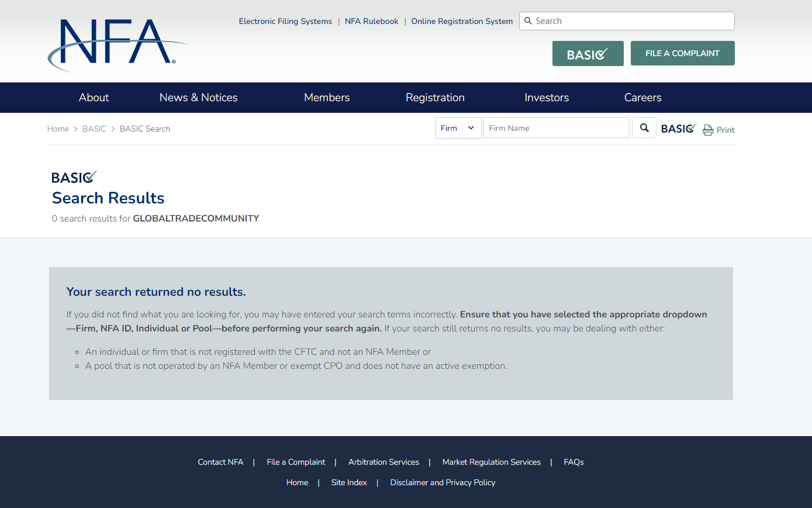Open the News & Notices menu
Viewport: 812px width, 508px height.
click(198, 98)
